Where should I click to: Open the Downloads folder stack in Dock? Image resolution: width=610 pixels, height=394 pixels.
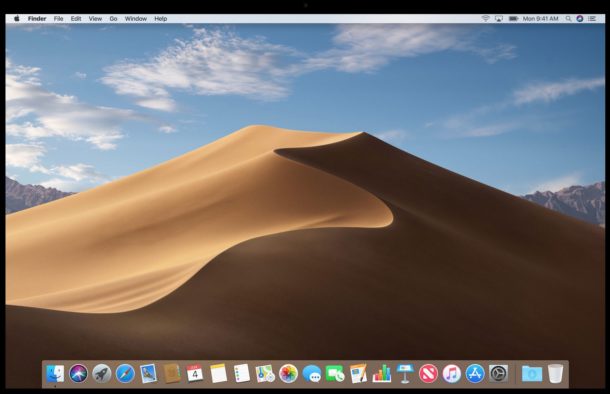pos(532,373)
